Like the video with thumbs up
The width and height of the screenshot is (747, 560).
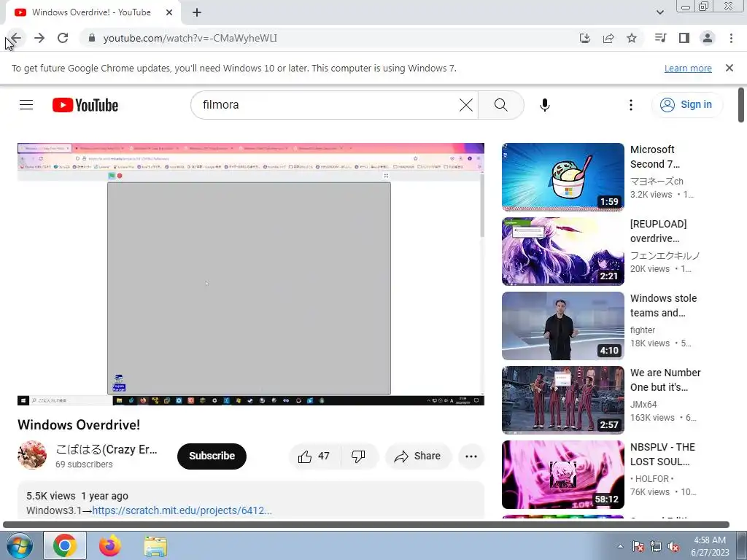click(x=314, y=456)
